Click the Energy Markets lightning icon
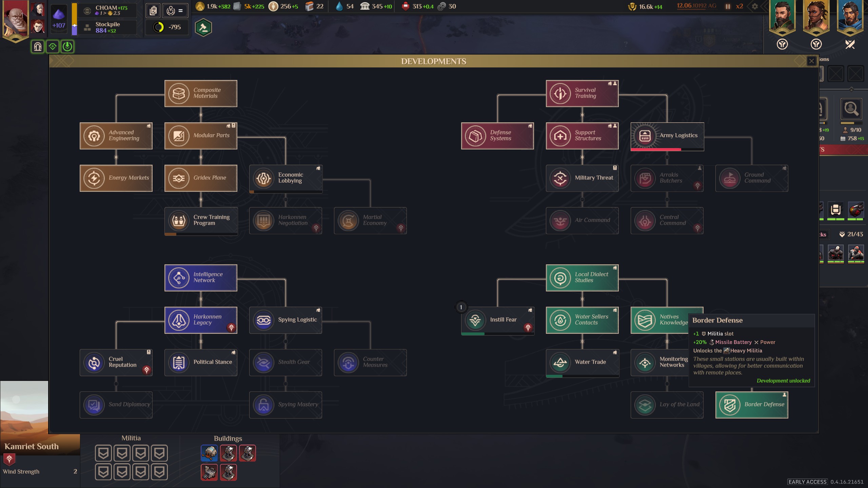The width and height of the screenshot is (868, 488). pyautogui.click(x=94, y=178)
